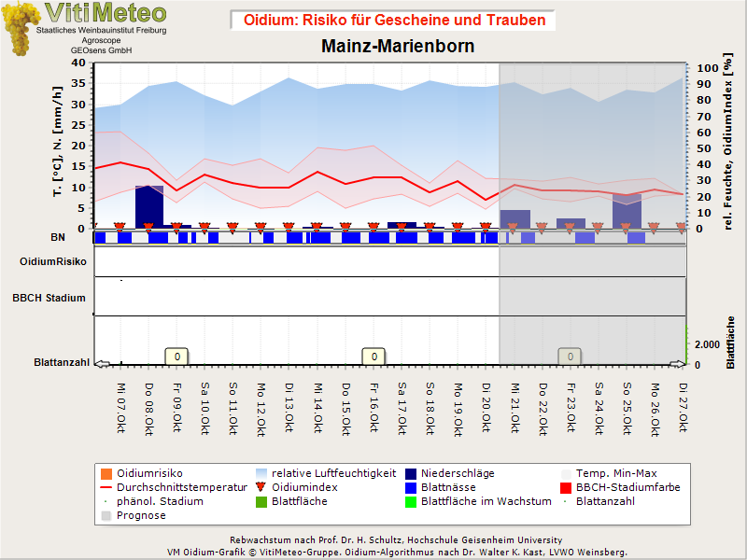Screen dimensions: 747x560
Task: Click the 'Sa 24.Okt' date label
Action: tap(599, 408)
